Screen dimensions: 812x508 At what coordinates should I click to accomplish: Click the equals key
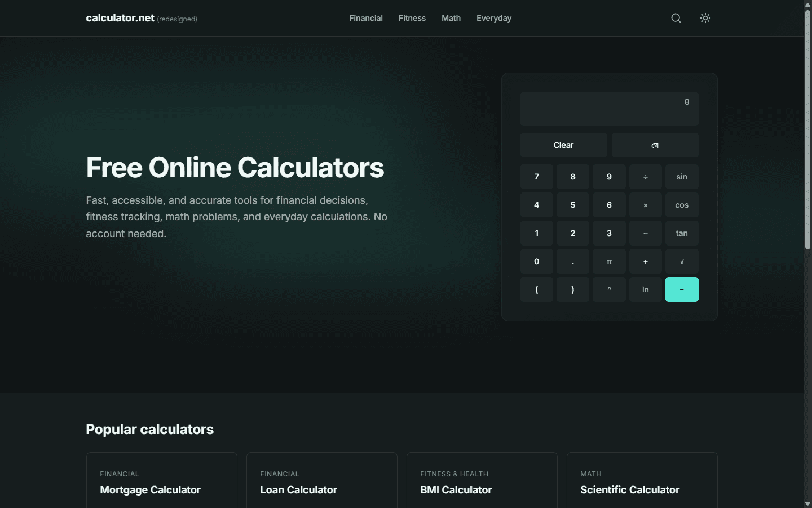[682, 290]
